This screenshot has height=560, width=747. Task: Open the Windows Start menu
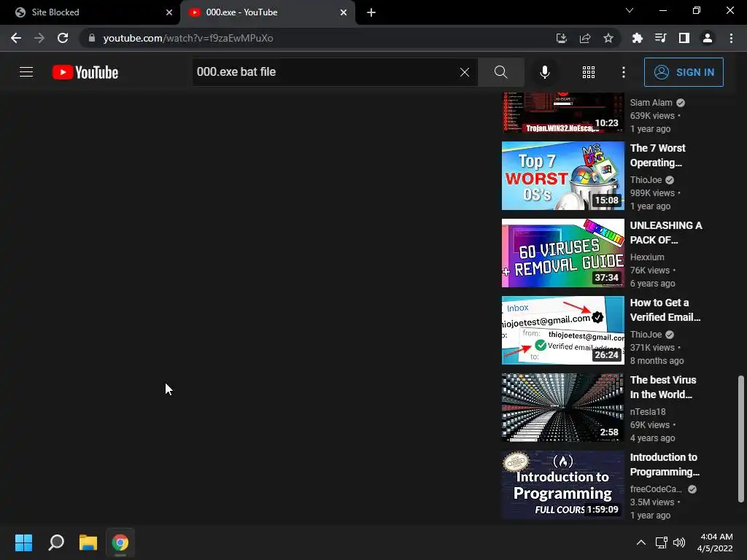[24, 542]
